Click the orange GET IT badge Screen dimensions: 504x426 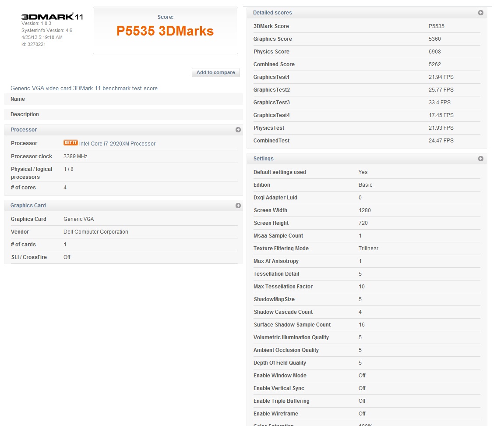pyautogui.click(x=70, y=142)
